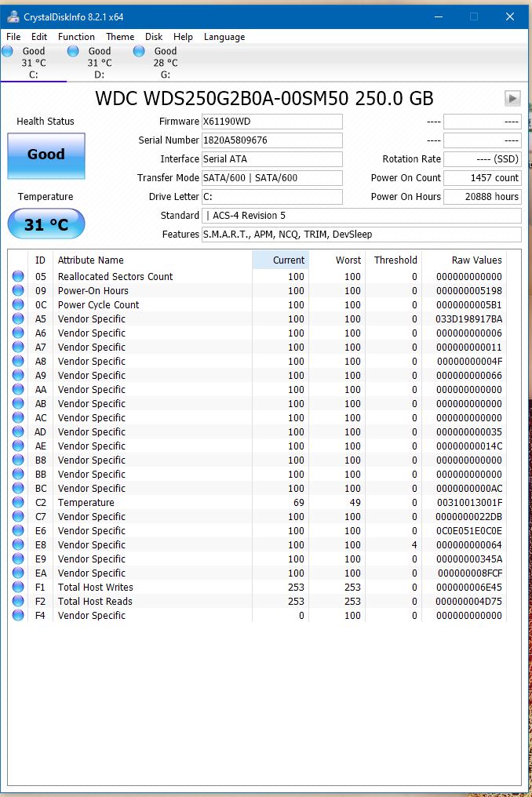Click the drive model title WDC WDS250G2B0A
The height and width of the screenshot is (797, 532).
tap(264, 98)
